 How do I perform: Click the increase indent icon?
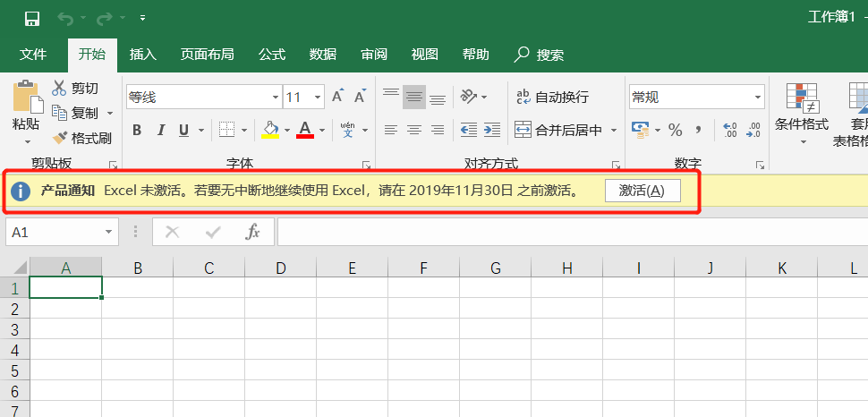pyautogui.click(x=491, y=130)
